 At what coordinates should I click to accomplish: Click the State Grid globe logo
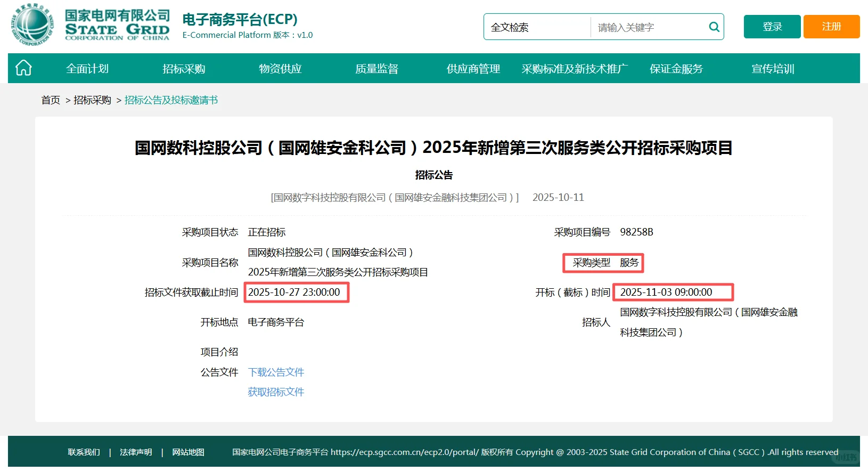point(32,25)
